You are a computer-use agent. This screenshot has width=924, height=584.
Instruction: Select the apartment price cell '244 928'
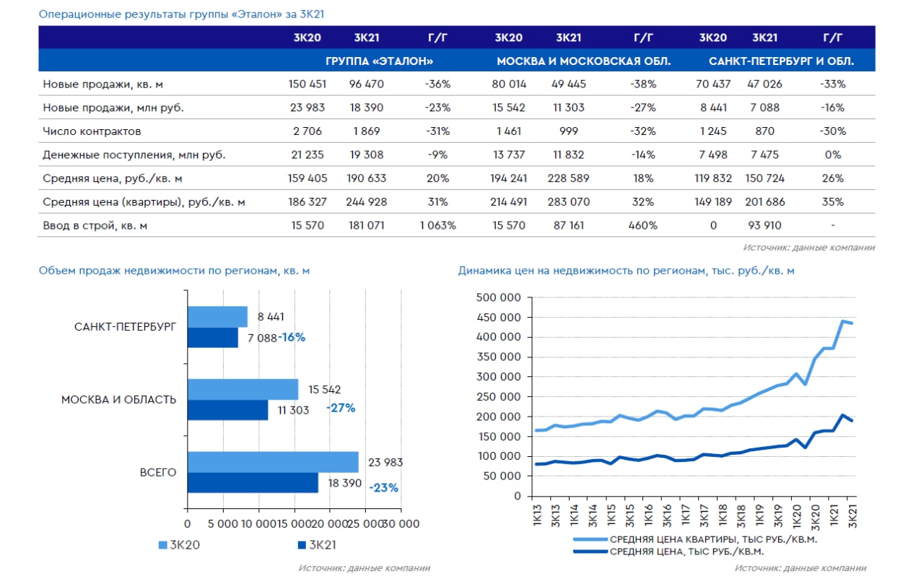tap(367, 202)
